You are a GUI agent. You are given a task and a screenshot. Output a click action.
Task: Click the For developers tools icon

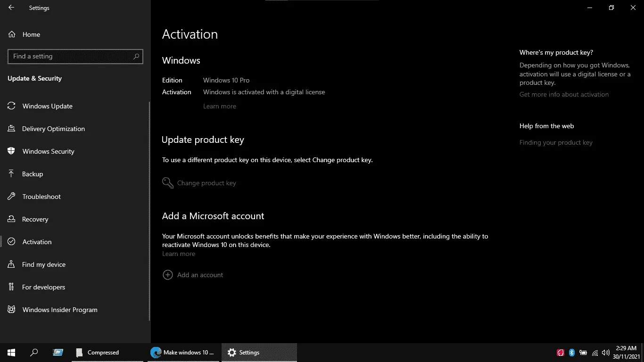pyautogui.click(x=11, y=287)
